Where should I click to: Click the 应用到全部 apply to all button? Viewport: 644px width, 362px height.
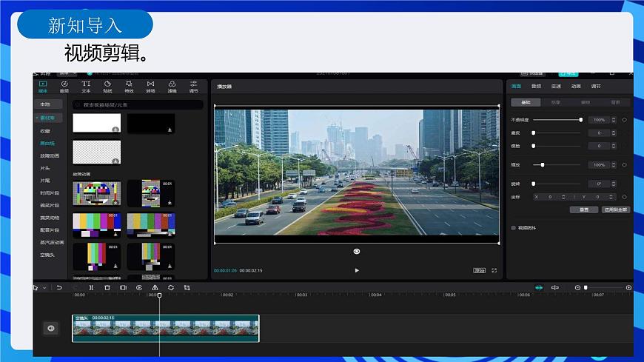point(616,210)
